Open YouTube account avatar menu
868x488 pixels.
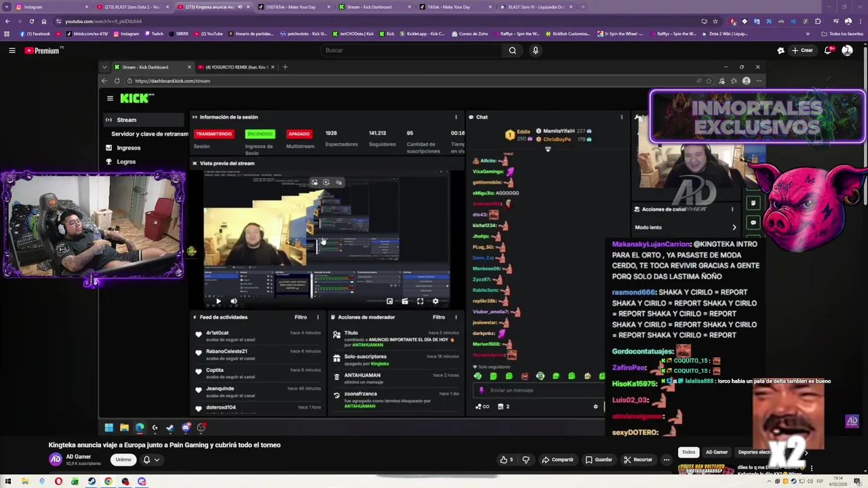[847, 50]
